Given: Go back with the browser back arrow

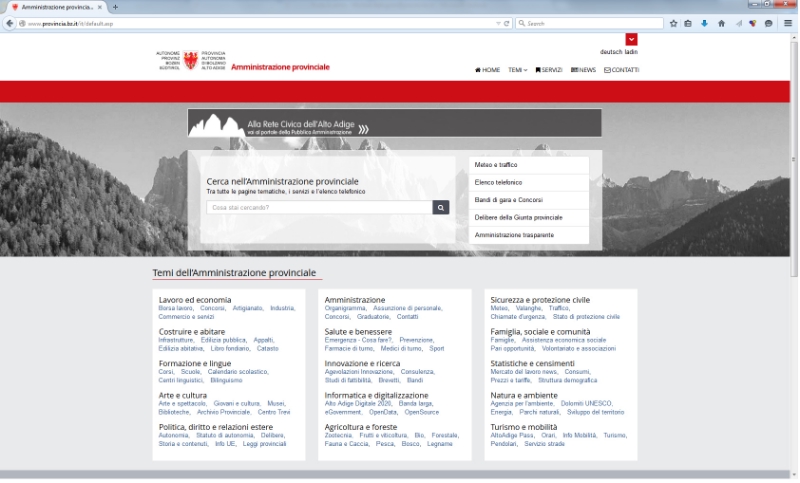Looking at the screenshot, I should point(10,23).
